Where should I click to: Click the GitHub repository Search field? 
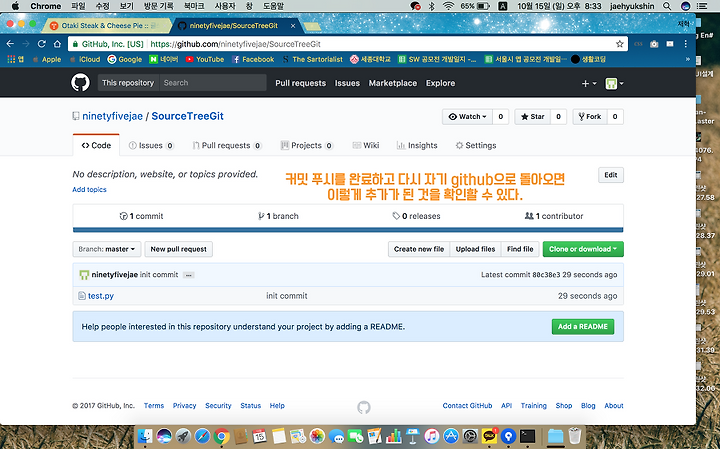[213, 83]
